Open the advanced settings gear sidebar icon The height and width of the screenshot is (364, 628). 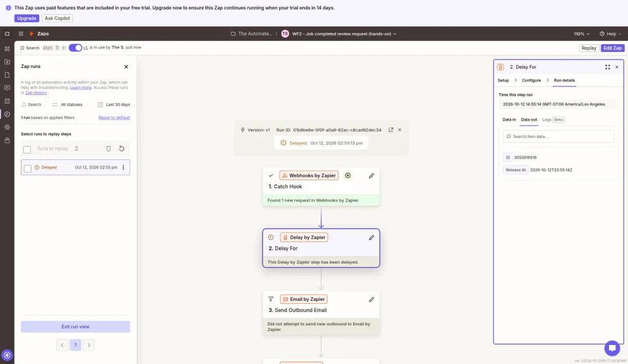click(7, 127)
